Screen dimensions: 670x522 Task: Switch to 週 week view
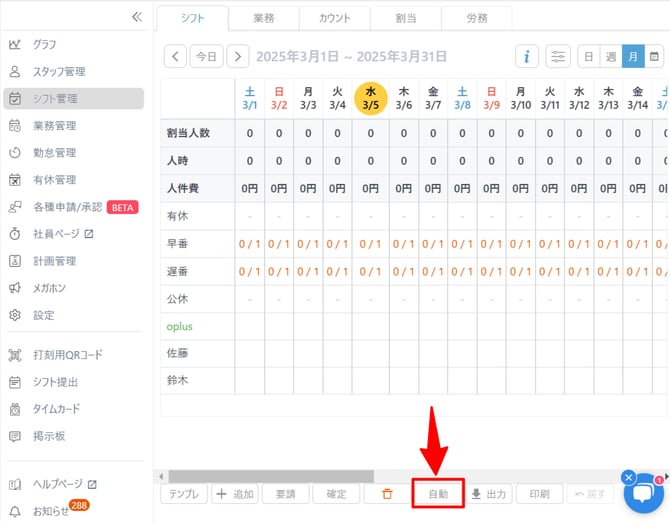(x=611, y=56)
